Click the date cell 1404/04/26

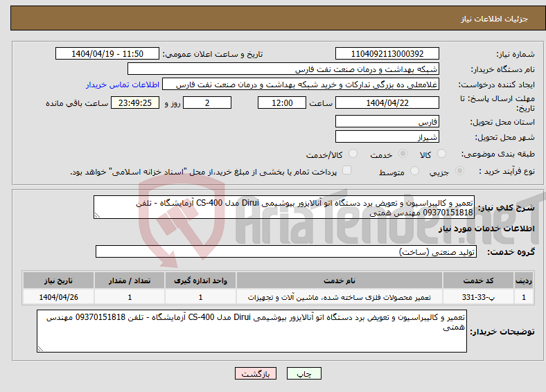[x=58, y=297]
